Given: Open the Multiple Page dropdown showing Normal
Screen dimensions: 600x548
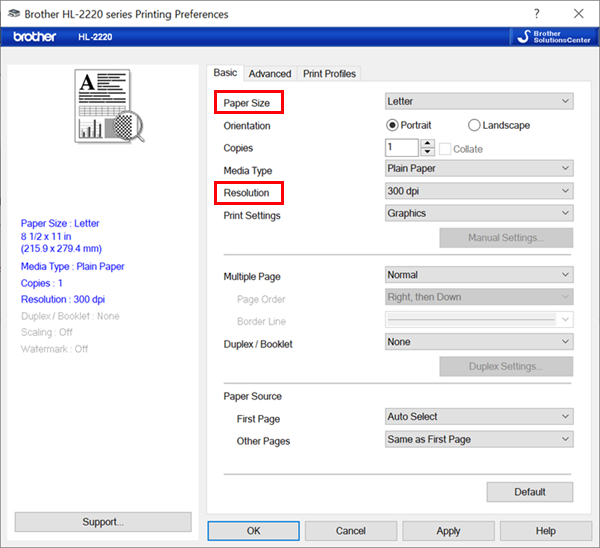Looking at the screenshot, I should click(479, 275).
